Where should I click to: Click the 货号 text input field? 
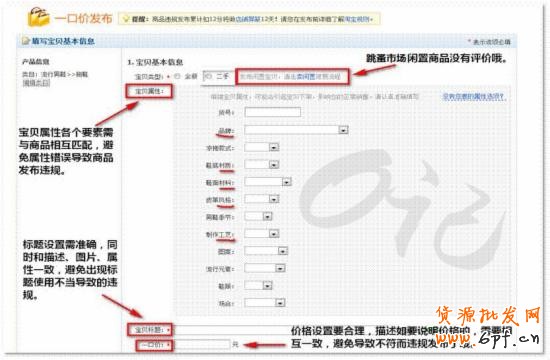tap(273, 112)
